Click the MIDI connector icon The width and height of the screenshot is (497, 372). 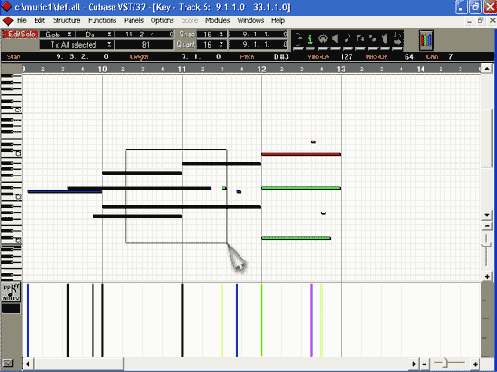click(x=323, y=40)
